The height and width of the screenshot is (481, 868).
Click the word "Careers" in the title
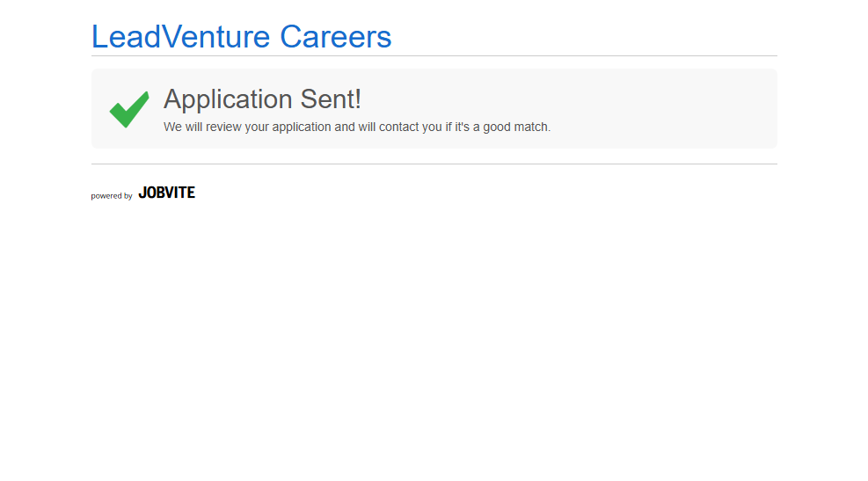335,37
